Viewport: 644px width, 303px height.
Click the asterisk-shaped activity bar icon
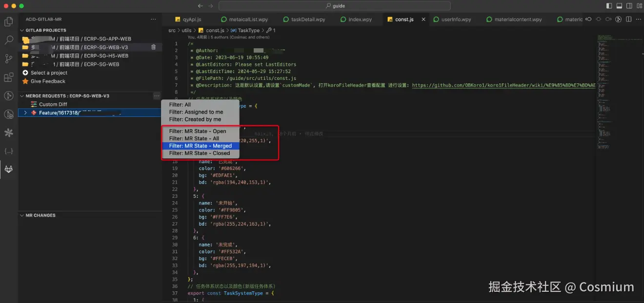point(8,133)
